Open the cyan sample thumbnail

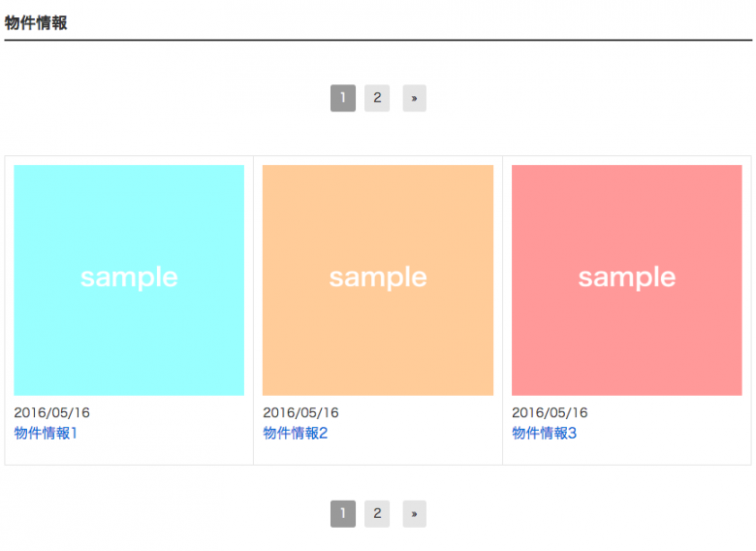click(x=129, y=223)
